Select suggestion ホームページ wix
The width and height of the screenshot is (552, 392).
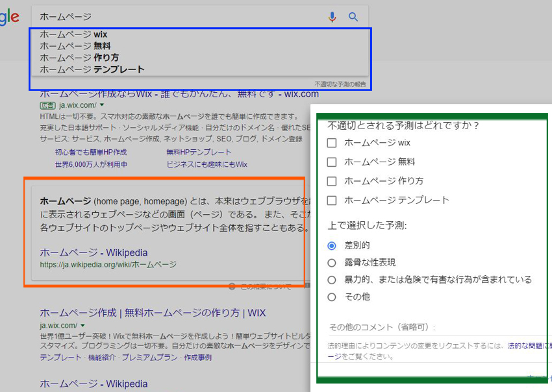pyautogui.click(x=73, y=34)
